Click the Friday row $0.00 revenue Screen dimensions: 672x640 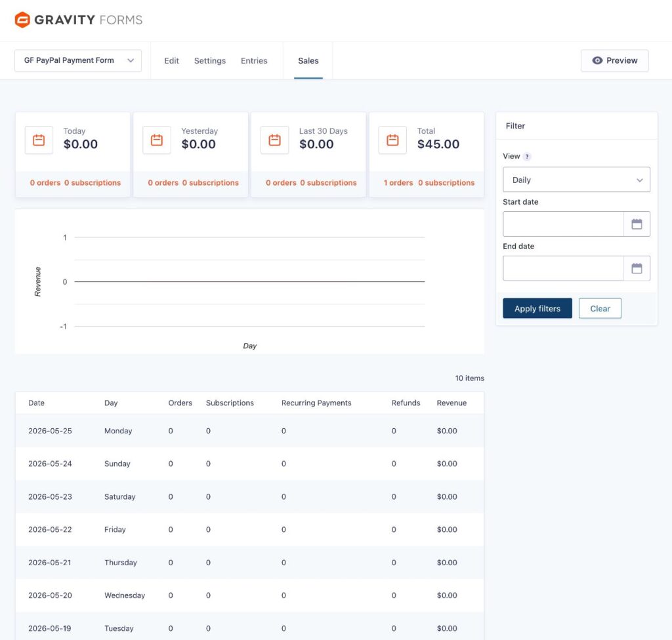(x=447, y=530)
